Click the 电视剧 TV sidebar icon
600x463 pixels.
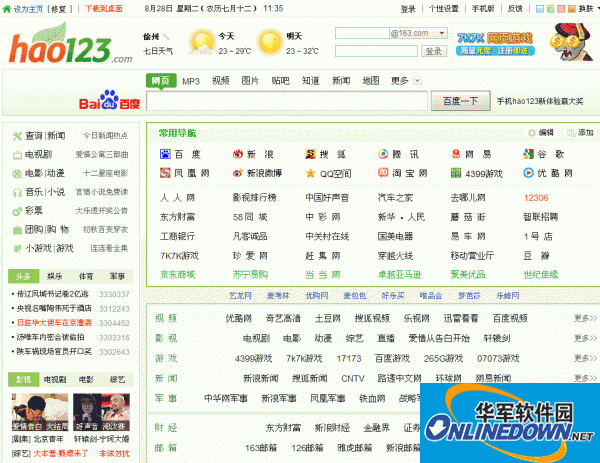tap(17, 155)
